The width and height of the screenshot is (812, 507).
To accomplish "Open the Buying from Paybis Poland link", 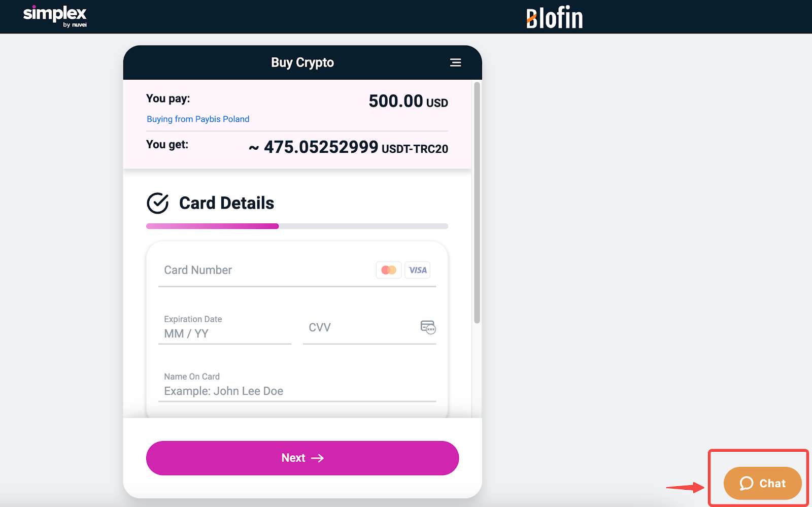I will point(198,119).
